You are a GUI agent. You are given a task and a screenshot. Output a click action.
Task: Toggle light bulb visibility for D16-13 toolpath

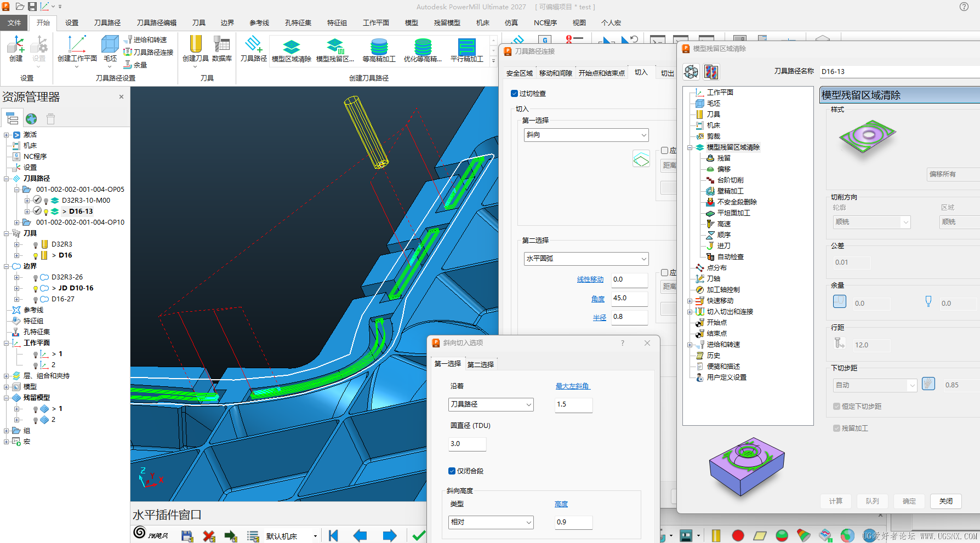coord(46,212)
